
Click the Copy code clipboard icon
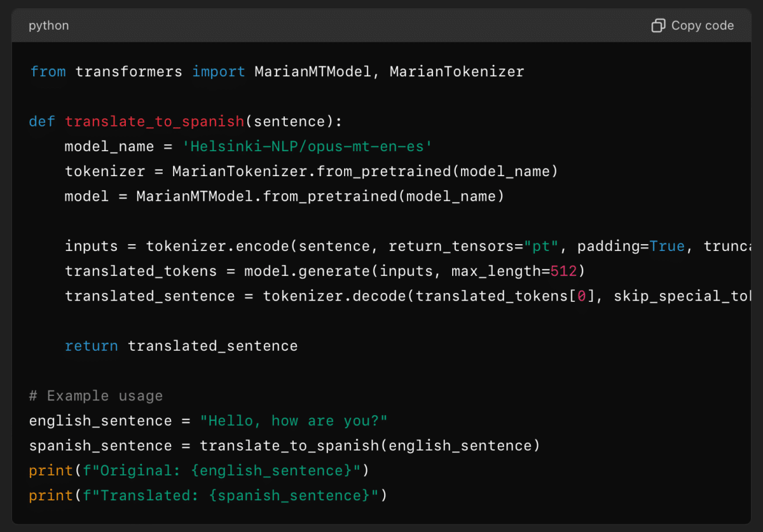pyautogui.click(x=658, y=25)
